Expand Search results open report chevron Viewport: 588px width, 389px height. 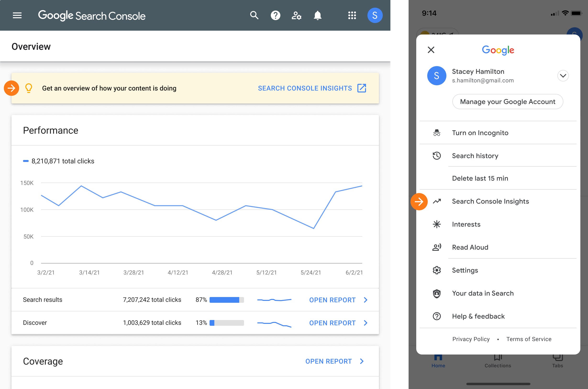click(366, 300)
